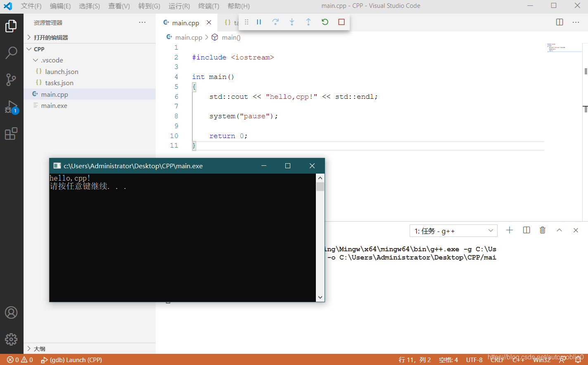Screen dimensions: 588x365
Task: Click the system("pause") code line
Action: 244,116
